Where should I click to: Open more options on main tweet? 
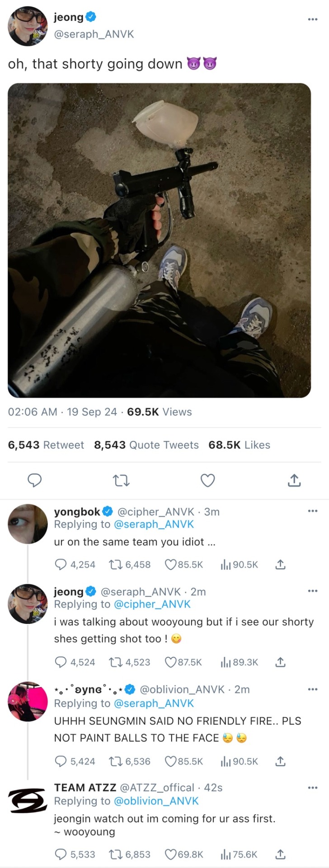point(312,19)
